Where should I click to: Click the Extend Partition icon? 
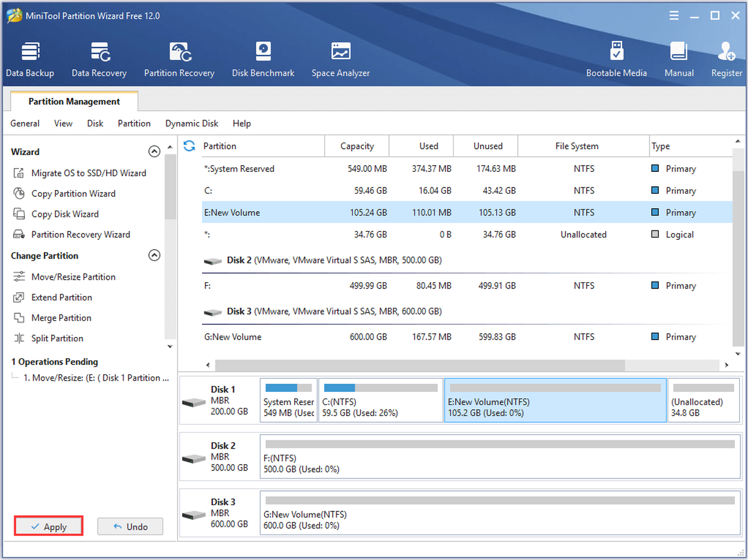19,298
